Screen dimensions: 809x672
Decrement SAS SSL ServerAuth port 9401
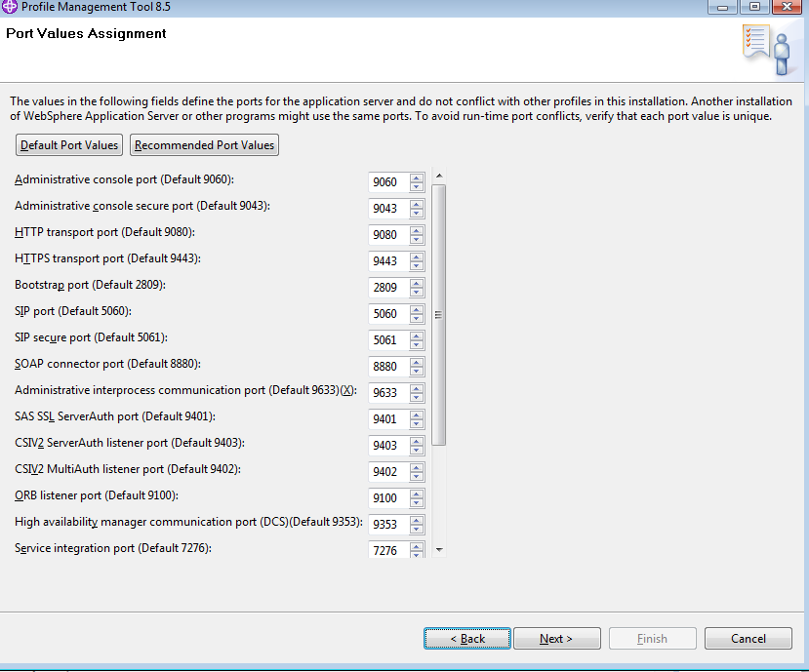click(417, 423)
